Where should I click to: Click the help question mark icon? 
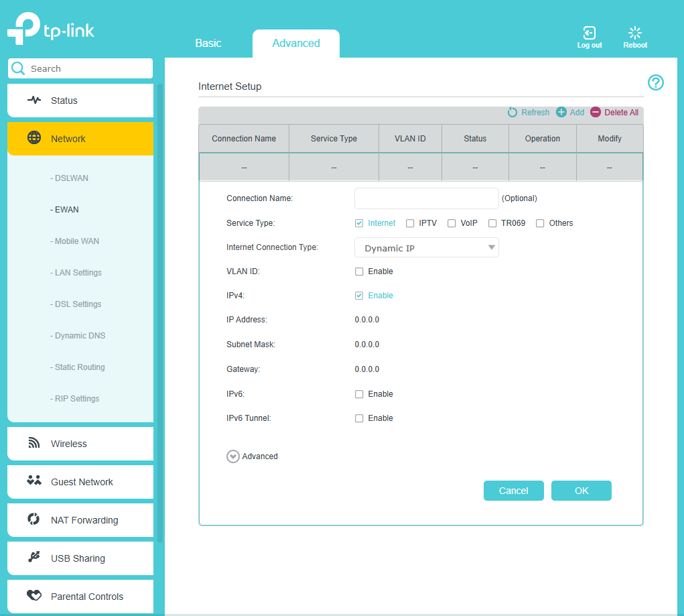[655, 82]
